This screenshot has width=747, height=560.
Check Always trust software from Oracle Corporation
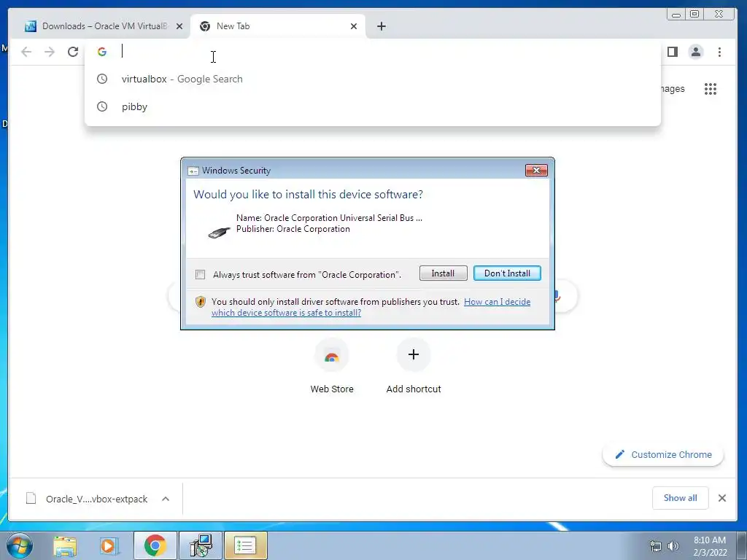[x=200, y=275]
